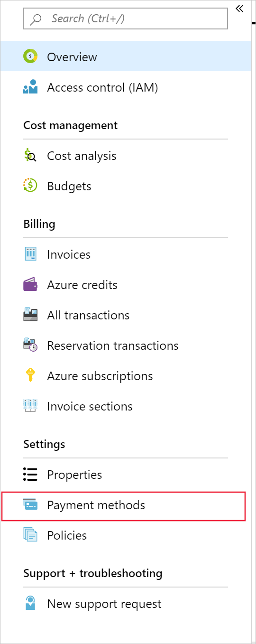This screenshot has width=256, height=644.
Task: Click the Budgets circular dollar icon
Action: pos(30,186)
